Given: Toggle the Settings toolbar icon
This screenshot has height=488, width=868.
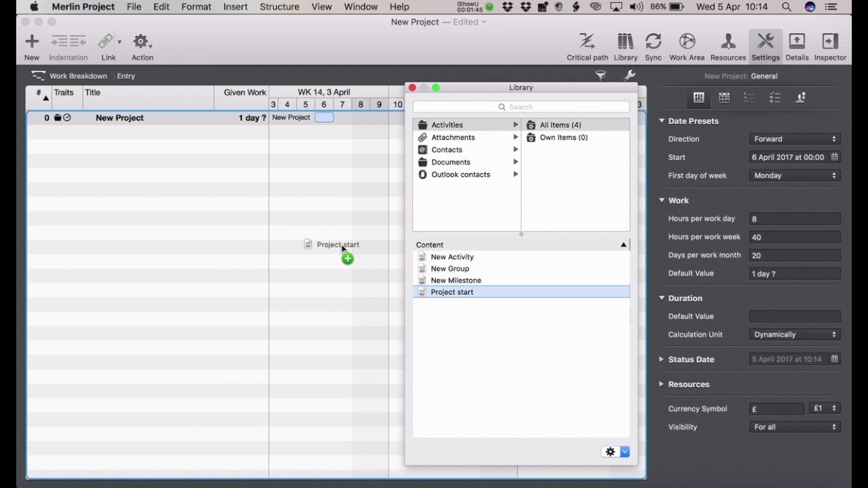Looking at the screenshot, I should [x=765, y=42].
